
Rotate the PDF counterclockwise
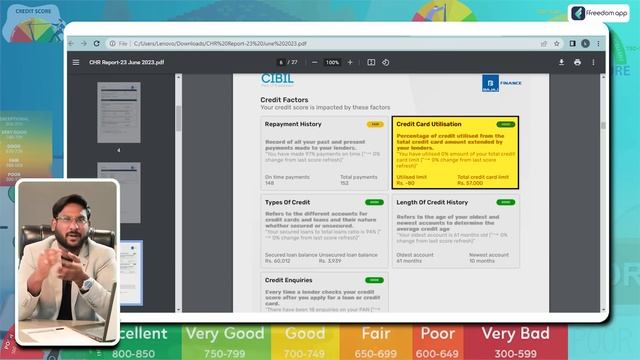(385, 62)
